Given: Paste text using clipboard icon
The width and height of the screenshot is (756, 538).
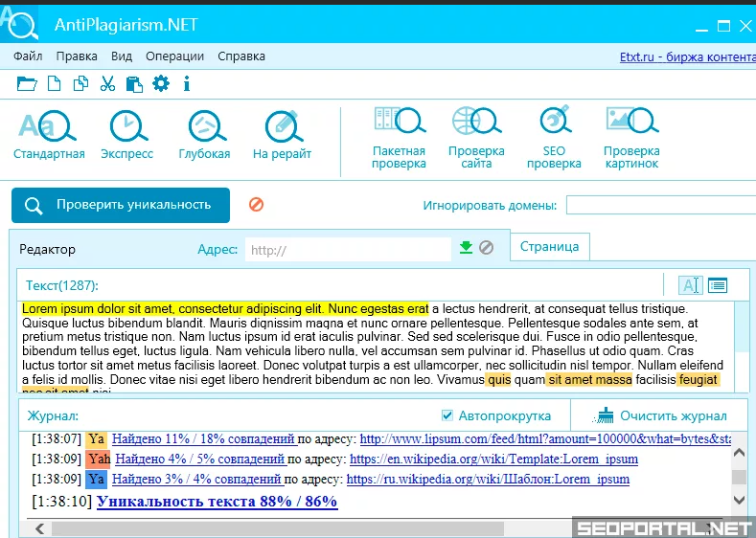Looking at the screenshot, I should (134, 84).
